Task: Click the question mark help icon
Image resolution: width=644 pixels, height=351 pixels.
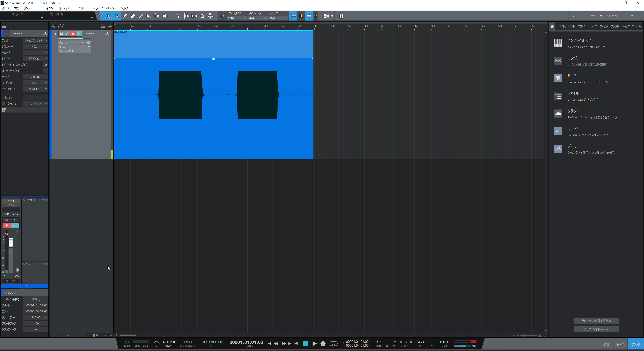Action: coord(178,16)
